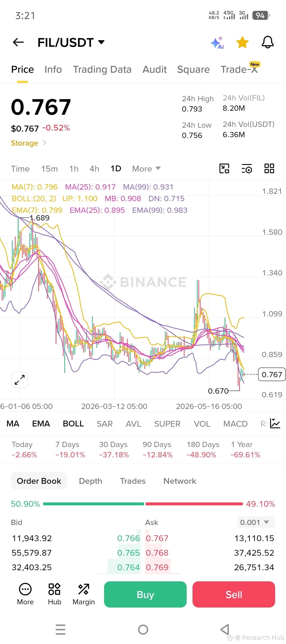Tap the Storage chevron arrow
The image size is (286, 644).
click(x=44, y=143)
